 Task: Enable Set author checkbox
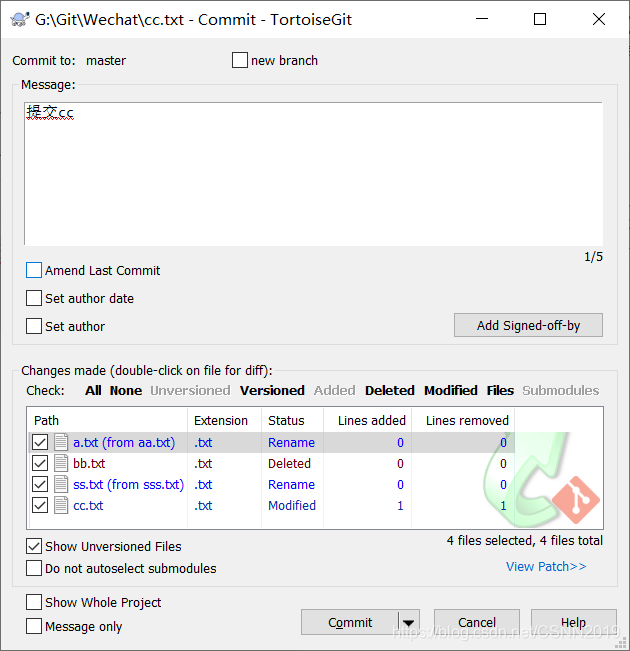[34, 326]
